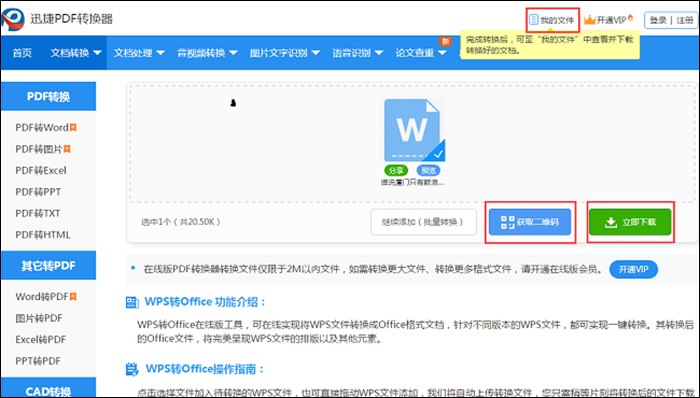Click the WPS转Office 功能介绍 heading icon

[x=132, y=303]
